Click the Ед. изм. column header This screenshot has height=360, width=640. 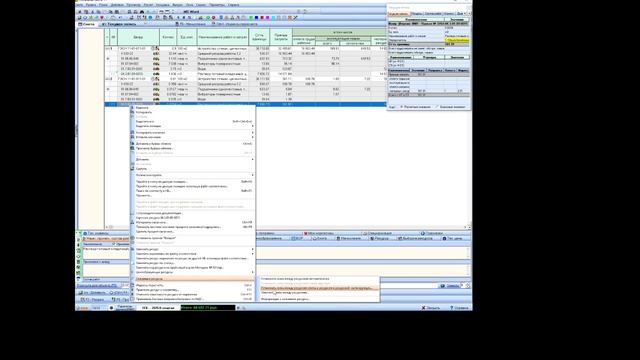(x=187, y=37)
